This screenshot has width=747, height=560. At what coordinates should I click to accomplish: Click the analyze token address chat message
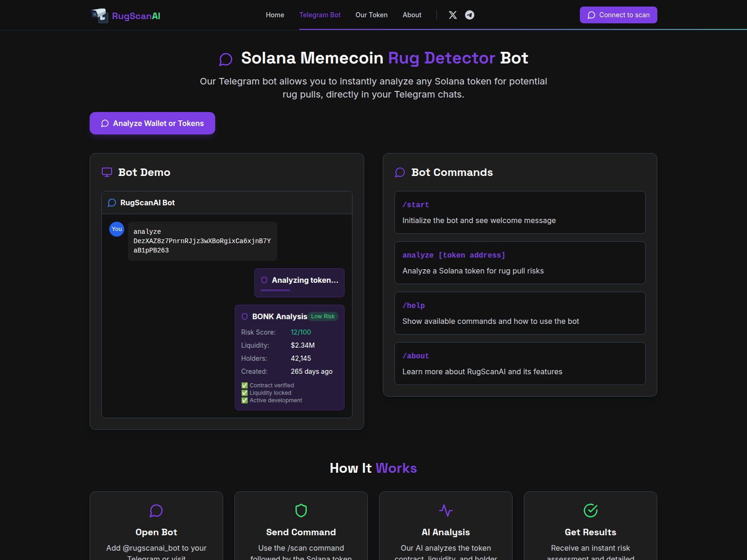[203, 241]
